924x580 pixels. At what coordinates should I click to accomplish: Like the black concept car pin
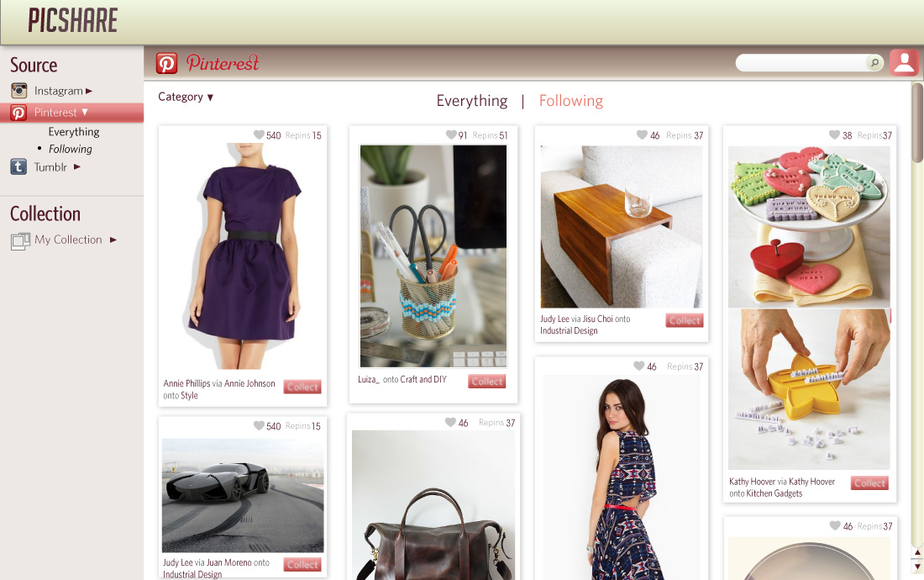point(259,425)
